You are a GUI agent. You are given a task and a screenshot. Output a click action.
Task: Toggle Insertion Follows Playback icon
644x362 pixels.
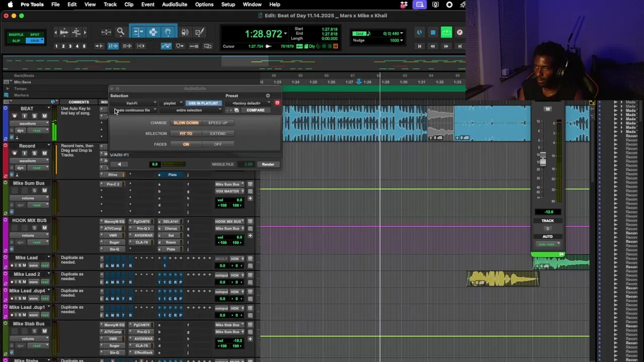141,46
